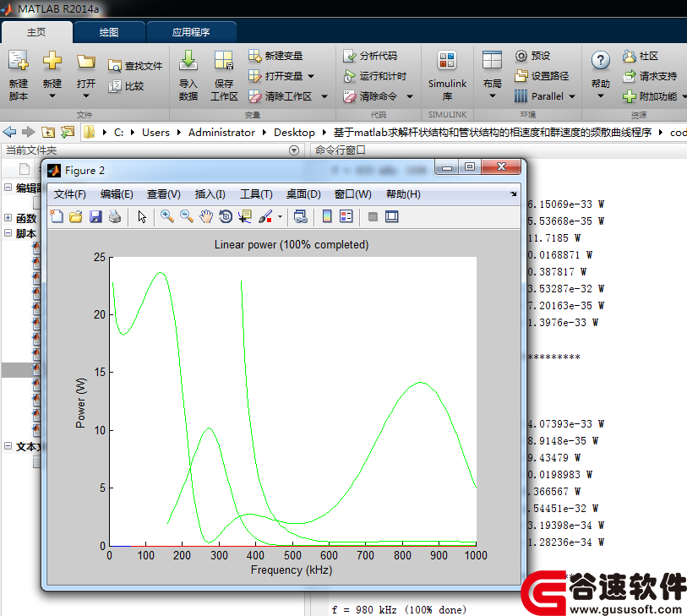The height and width of the screenshot is (616, 687).
Task: Click Import Data (导入数据) icon
Action: (188, 61)
